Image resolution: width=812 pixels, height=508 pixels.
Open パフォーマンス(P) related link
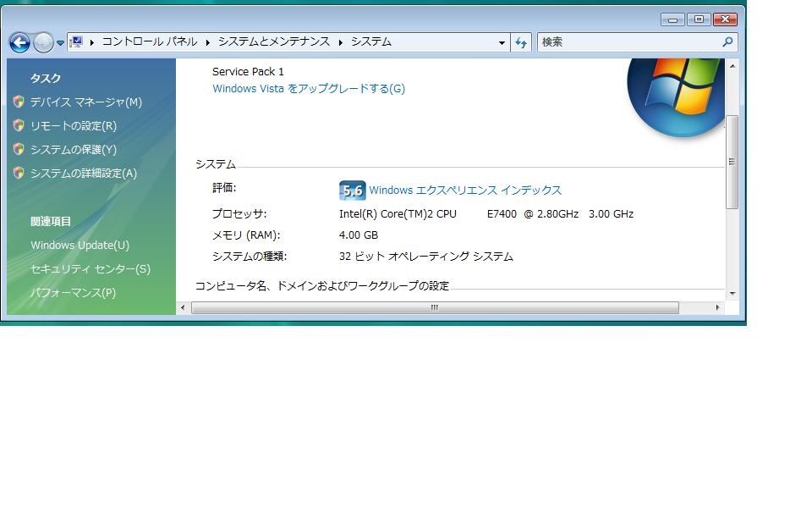click(x=73, y=293)
